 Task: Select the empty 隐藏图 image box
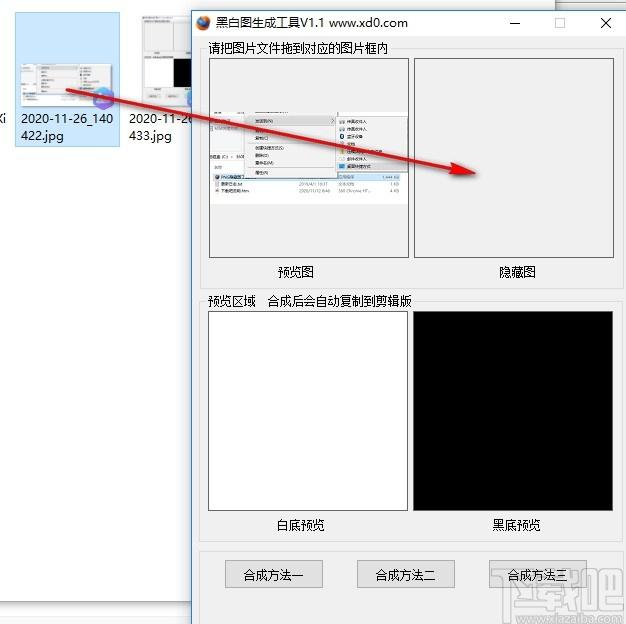click(x=514, y=158)
